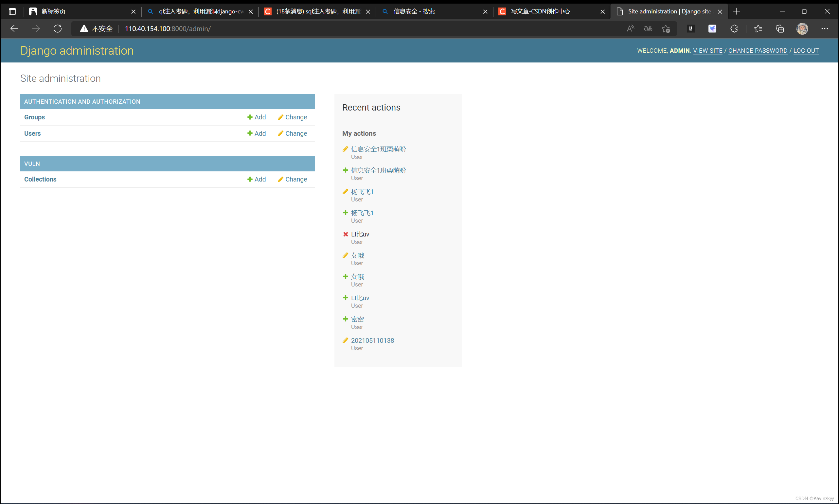Open the browser extensions puzzle icon
Screen dimensions: 839x504
[x=734, y=28]
